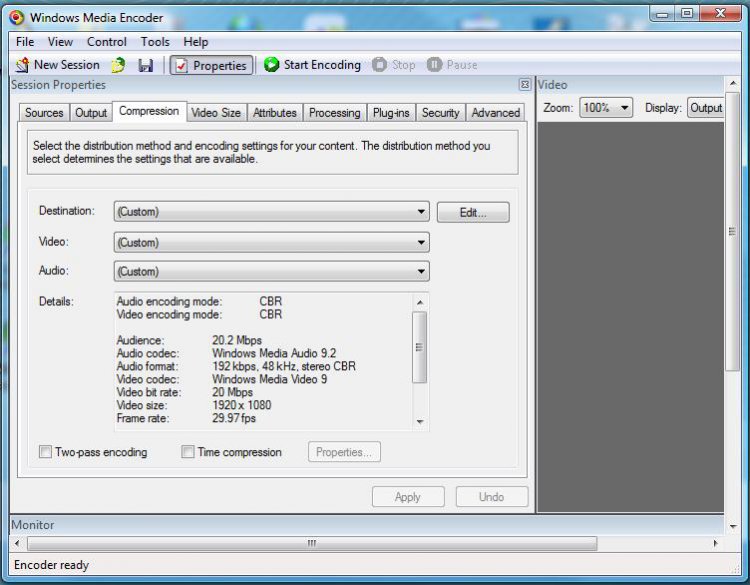Click the Stop encoding button
The width and height of the screenshot is (750, 585).
[394, 65]
